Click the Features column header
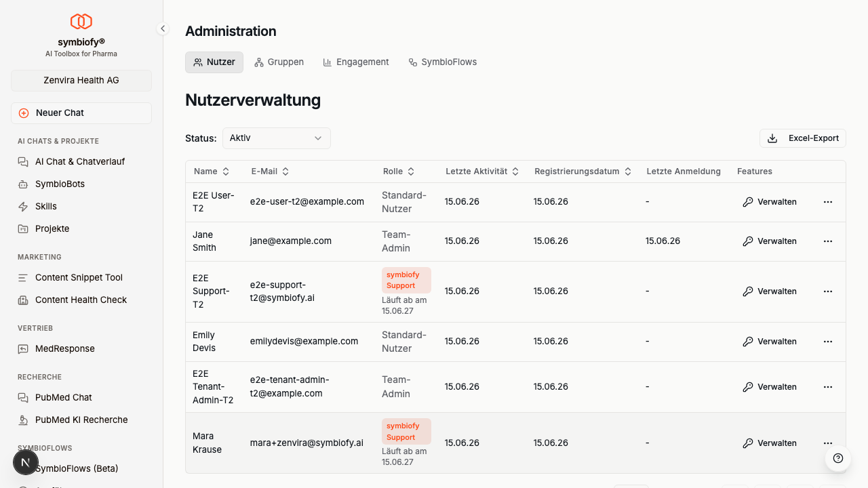Viewport: 868px width, 488px height. click(755, 171)
